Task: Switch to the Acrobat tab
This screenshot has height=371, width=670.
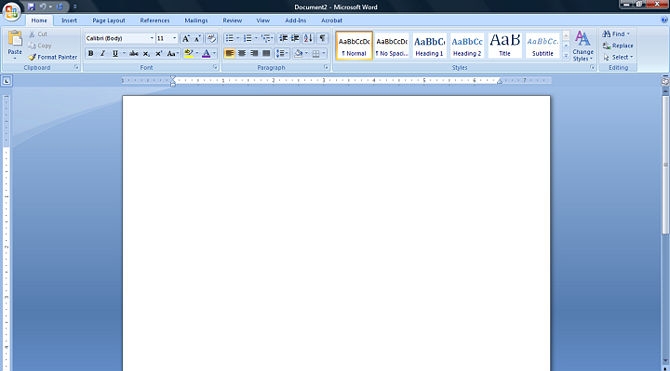Action: [332, 20]
